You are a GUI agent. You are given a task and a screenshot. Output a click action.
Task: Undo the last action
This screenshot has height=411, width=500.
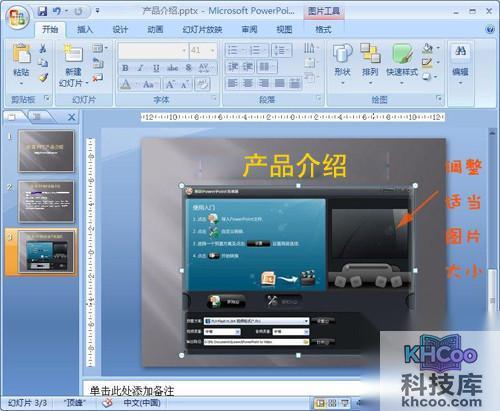pyautogui.click(x=57, y=11)
